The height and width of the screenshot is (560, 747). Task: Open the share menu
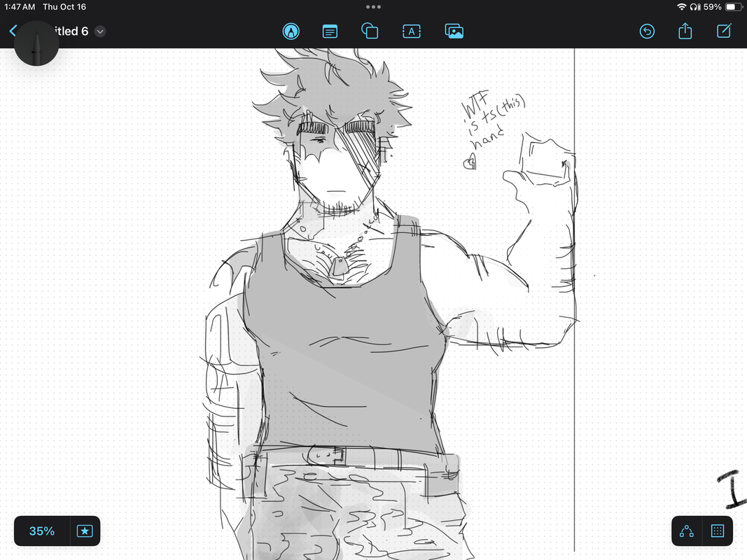(685, 31)
